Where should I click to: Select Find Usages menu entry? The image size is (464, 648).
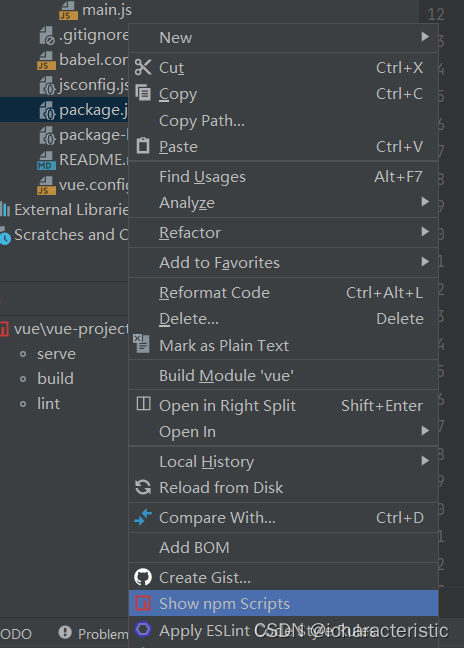283,177
